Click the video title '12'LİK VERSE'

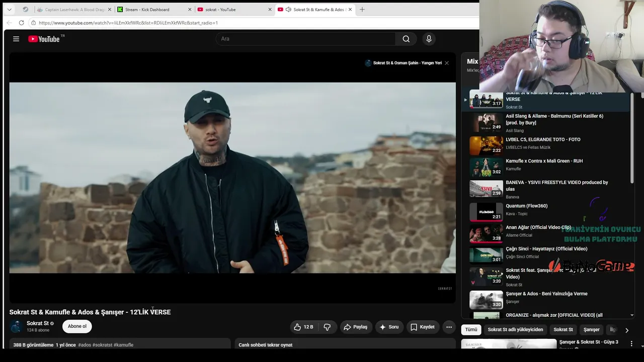click(x=150, y=312)
